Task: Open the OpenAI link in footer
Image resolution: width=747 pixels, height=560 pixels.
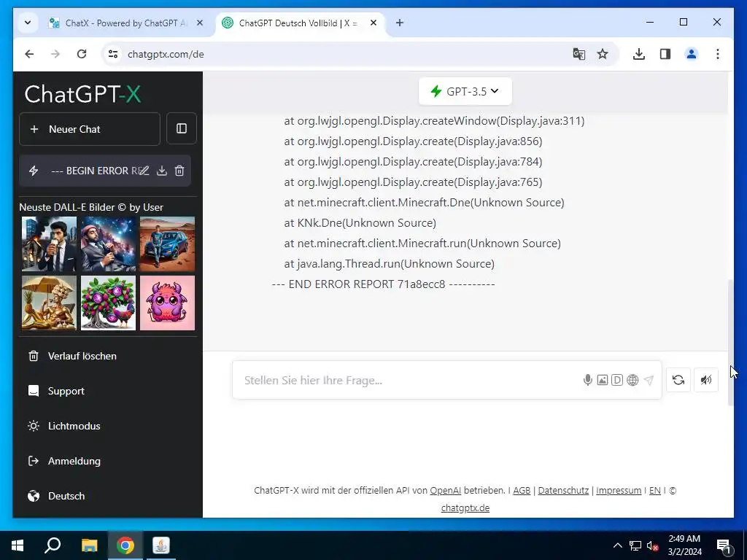Action: (446, 491)
